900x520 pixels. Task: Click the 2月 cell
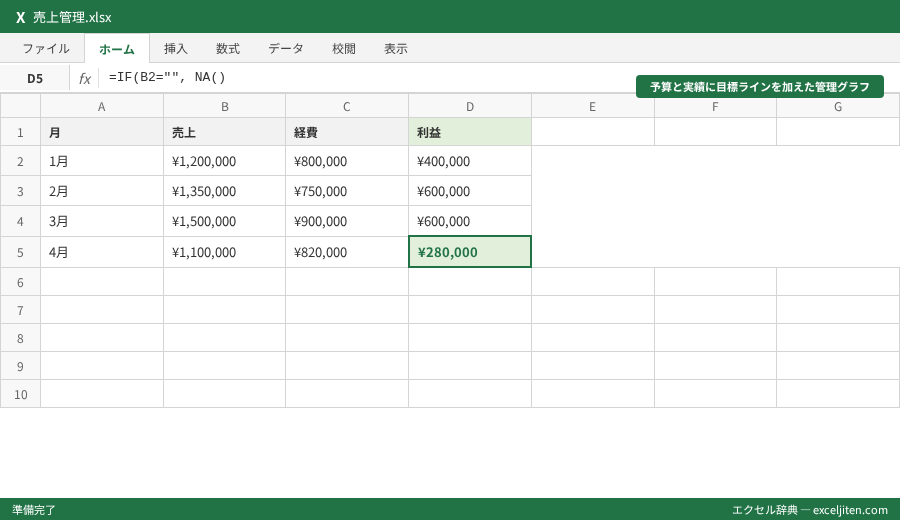click(102, 191)
